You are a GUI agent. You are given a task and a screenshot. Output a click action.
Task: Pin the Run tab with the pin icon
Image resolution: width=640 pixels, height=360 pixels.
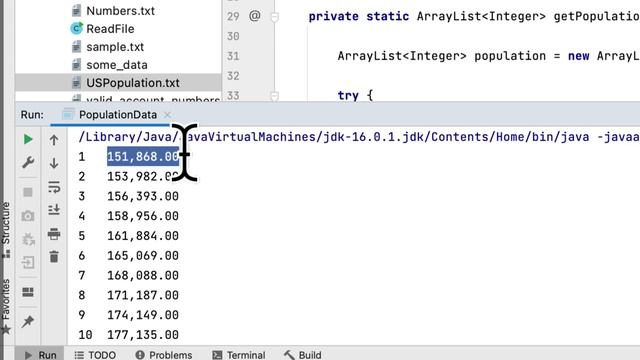(28, 321)
